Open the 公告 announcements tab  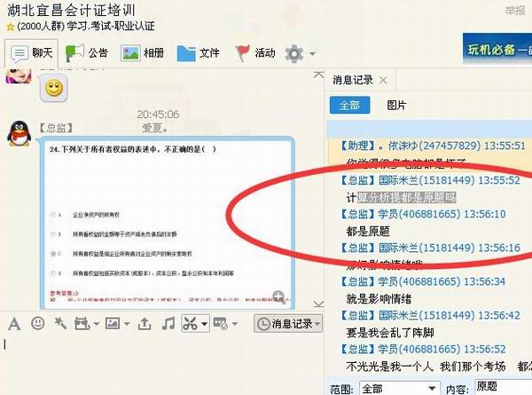click(x=86, y=53)
